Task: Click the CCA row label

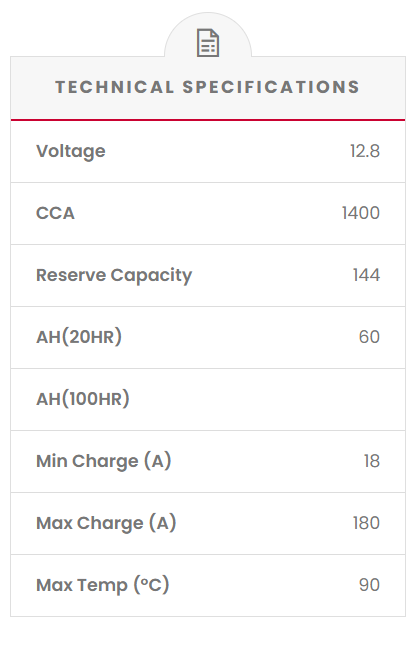Action: coord(56,213)
